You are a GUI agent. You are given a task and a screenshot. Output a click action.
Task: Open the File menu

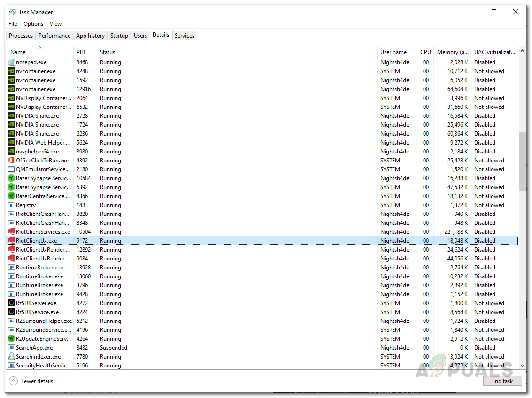[x=13, y=24]
